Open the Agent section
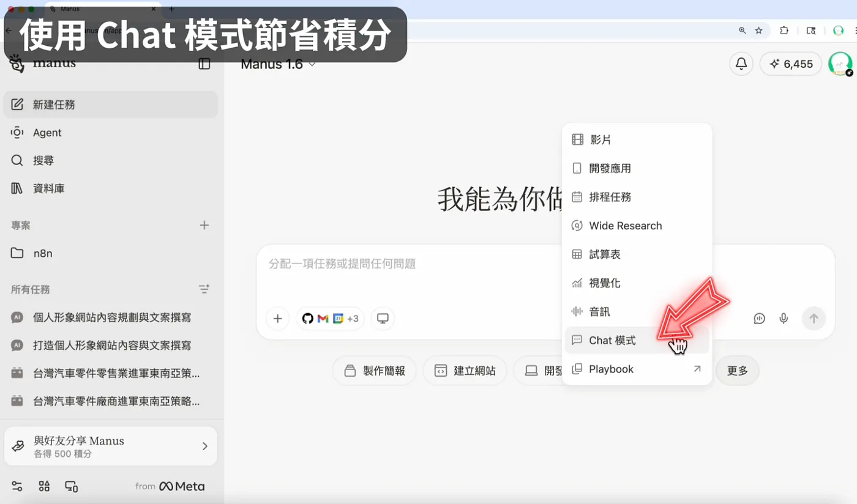The image size is (857, 504). coord(111,133)
